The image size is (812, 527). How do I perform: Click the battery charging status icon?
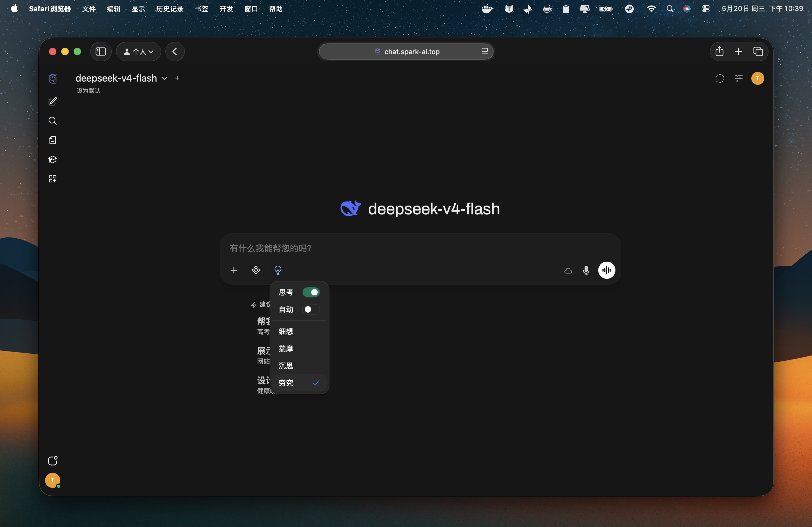point(606,9)
